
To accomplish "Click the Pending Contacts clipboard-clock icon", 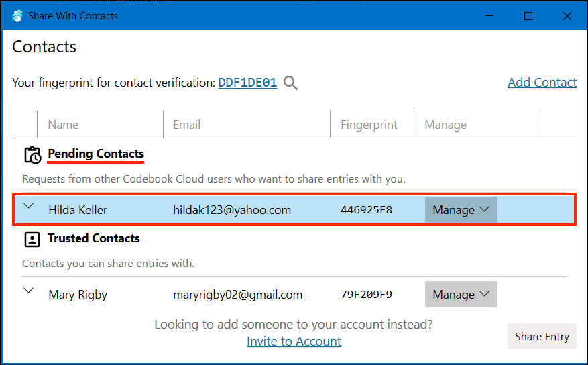I will point(32,155).
